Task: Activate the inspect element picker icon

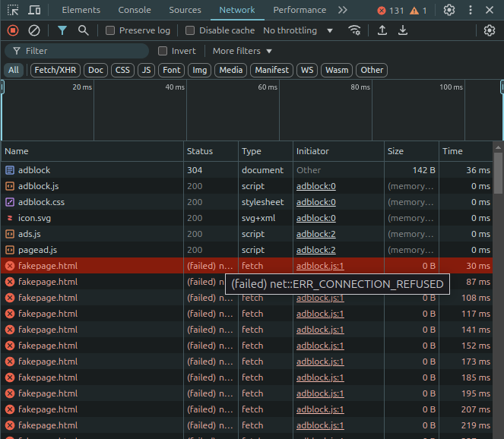Action: (13, 11)
